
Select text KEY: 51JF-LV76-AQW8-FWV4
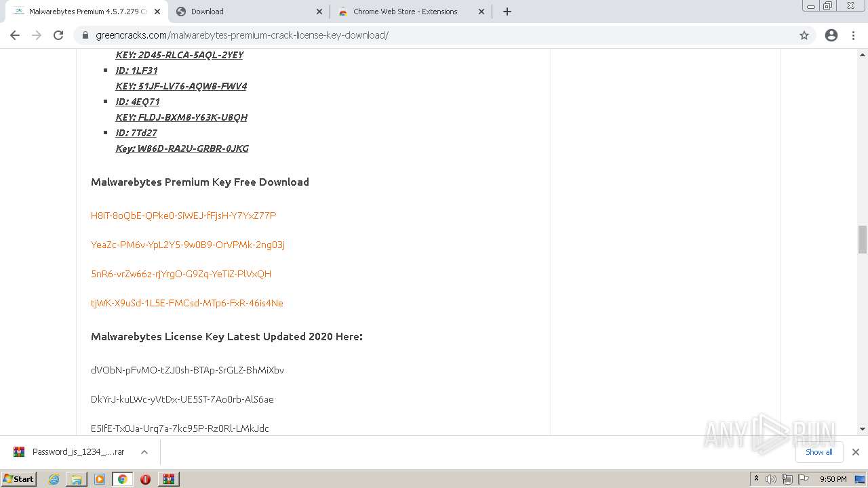click(181, 86)
